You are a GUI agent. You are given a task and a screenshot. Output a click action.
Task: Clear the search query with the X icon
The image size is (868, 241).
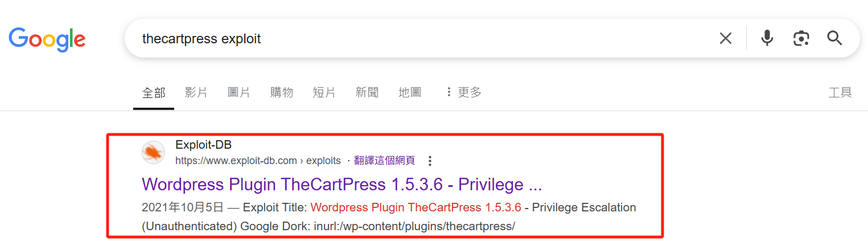pos(725,38)
